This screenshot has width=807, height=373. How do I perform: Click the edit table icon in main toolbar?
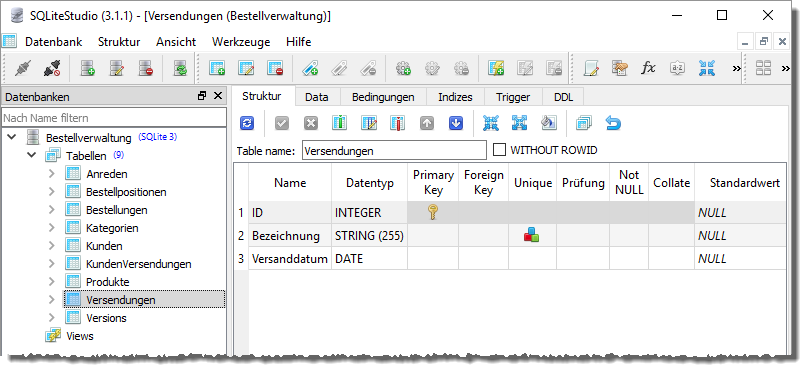point(246,68)
